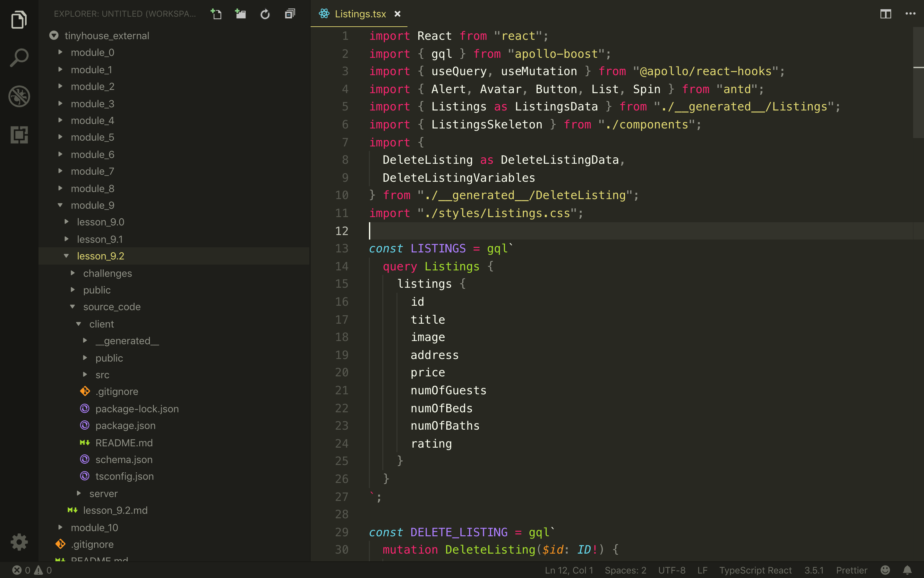
Task: Expand the __generated__ folder
Action: pos(127,341)
